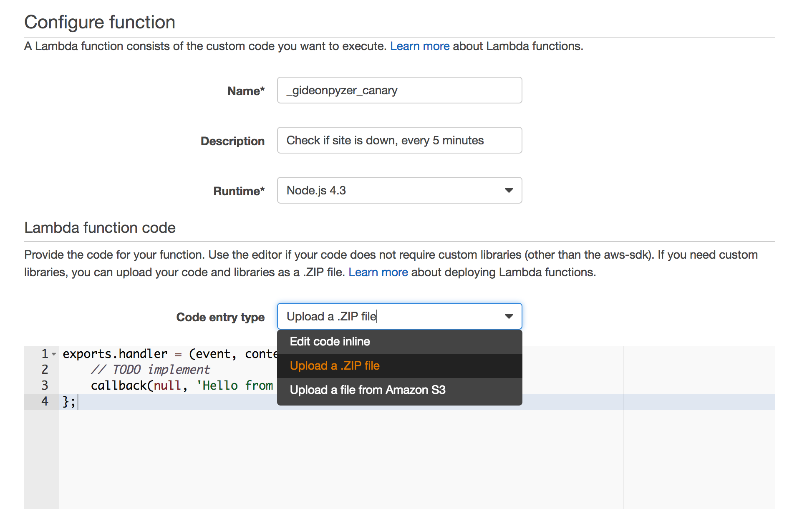Image resolution: width=812 pixels, height=509 pixels.
Task: Click the line number 3 gutter
Action: click(x=44, y=385)
